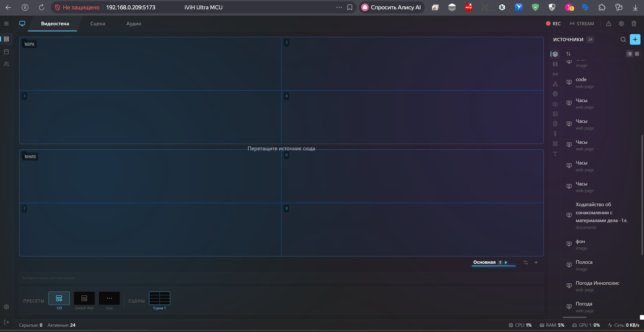Click the monitor icon beside Видеостена tab

(x=22, y=23)
